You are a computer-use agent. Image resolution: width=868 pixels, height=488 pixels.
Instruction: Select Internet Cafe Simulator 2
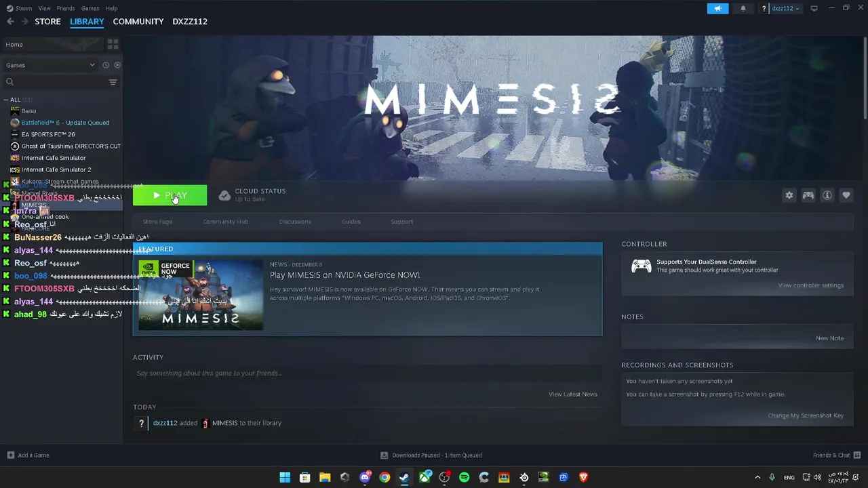56,169
